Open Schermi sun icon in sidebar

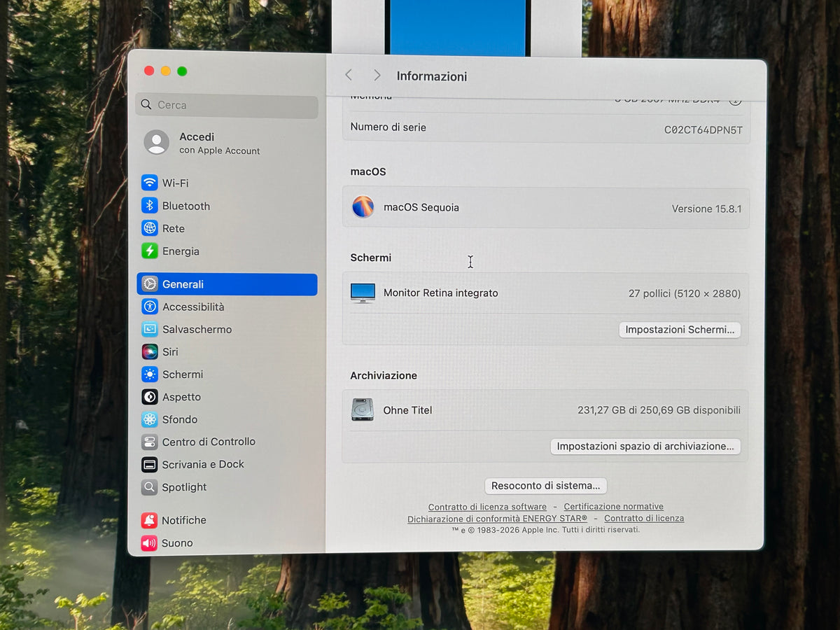pyautogui.click(x=149, y=374)
